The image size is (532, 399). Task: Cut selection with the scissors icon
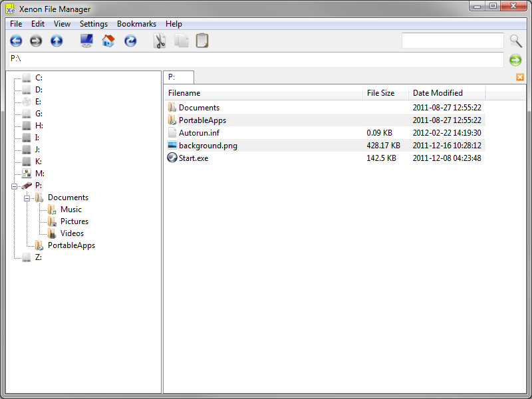[160, 41]
